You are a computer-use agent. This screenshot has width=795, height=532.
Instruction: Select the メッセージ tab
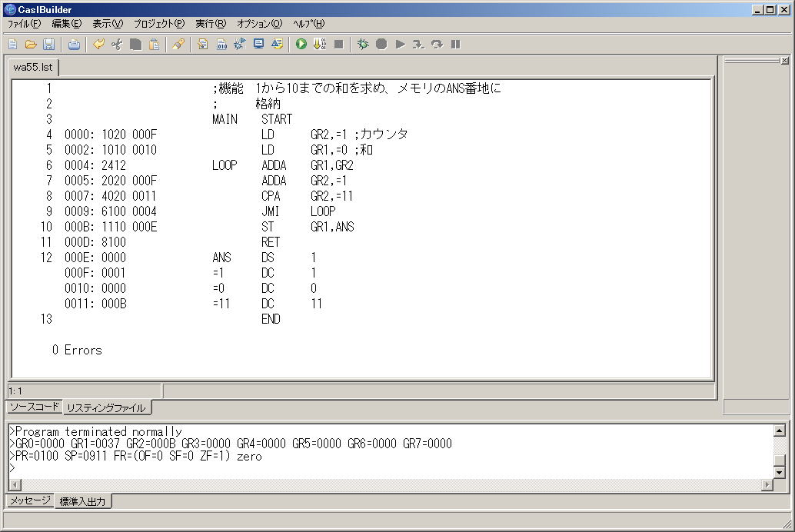coord(29,500)
